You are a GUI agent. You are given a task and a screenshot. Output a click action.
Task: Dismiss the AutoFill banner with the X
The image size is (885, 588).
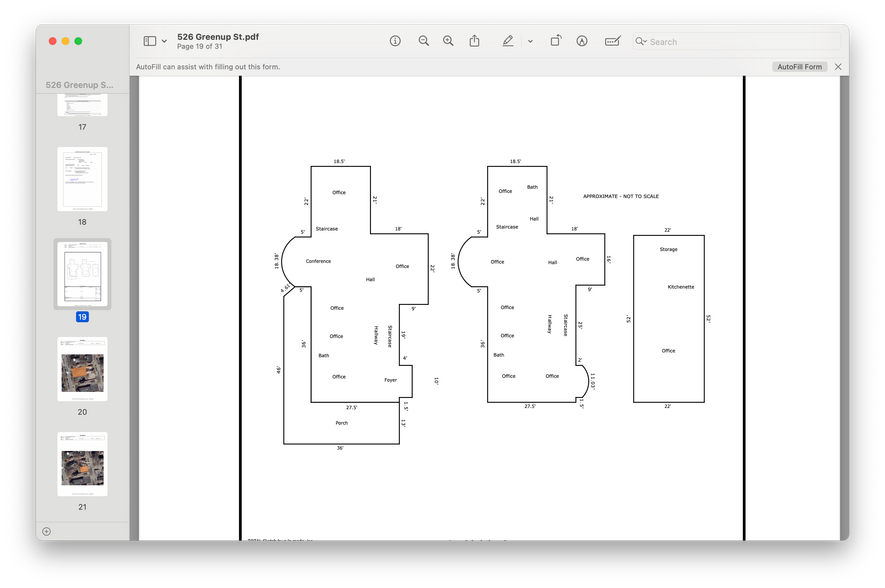(x=838, y=67)
